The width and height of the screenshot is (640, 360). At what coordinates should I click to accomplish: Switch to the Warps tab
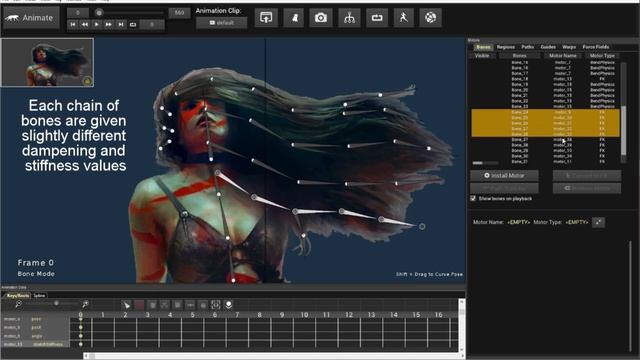(569, 47)
